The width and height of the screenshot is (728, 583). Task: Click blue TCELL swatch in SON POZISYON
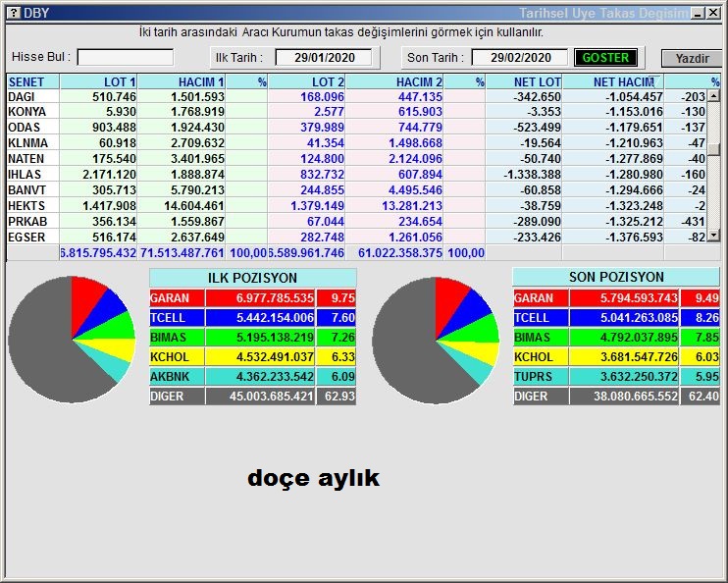coord(541,318)
